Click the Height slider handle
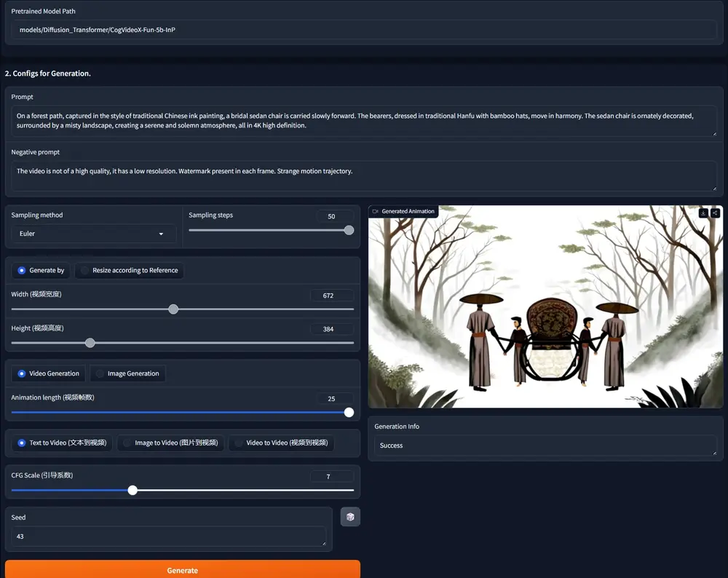This screenshot has height=578, width=728. [90, 343]
